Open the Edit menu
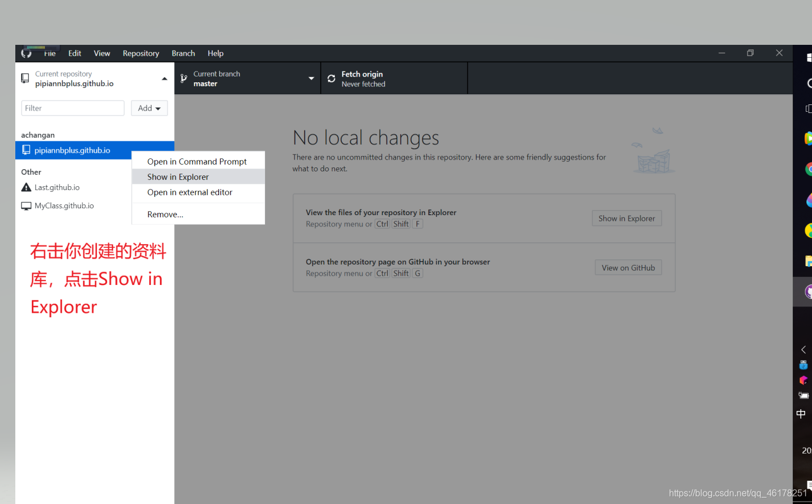 75,53
